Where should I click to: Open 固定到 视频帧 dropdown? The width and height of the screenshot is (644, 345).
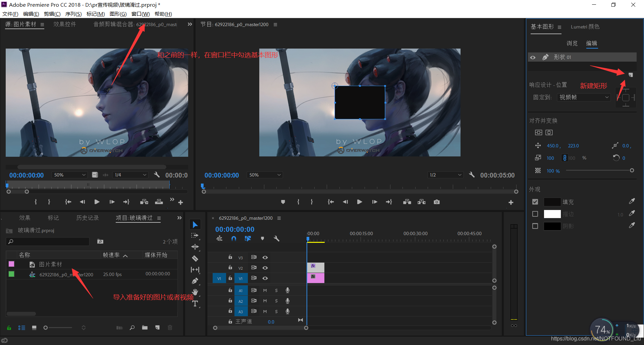(584, 97)
